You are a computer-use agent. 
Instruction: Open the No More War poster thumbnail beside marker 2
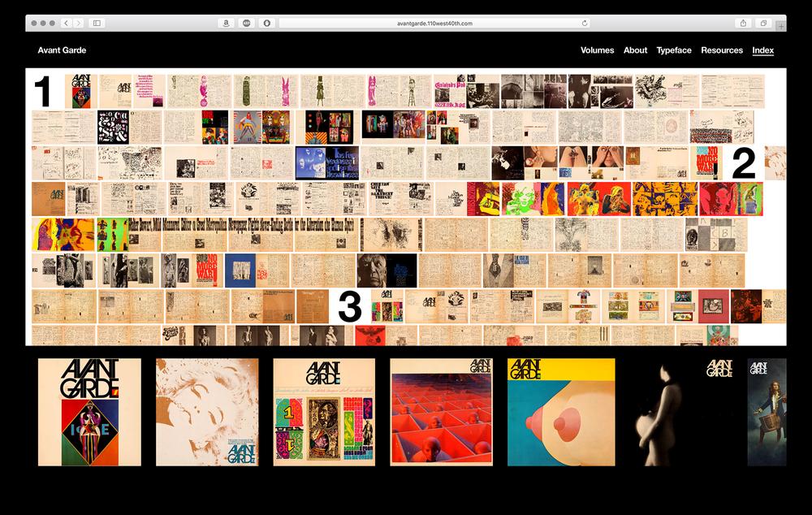(706, 163)
